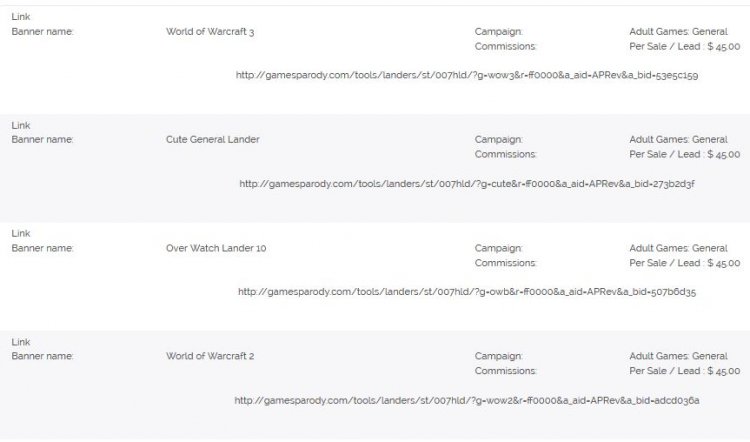This screenshot has width=750, height=442.
Task: Select the Over Watch Lander 10 banner name
Action: (x=216, y=248)
